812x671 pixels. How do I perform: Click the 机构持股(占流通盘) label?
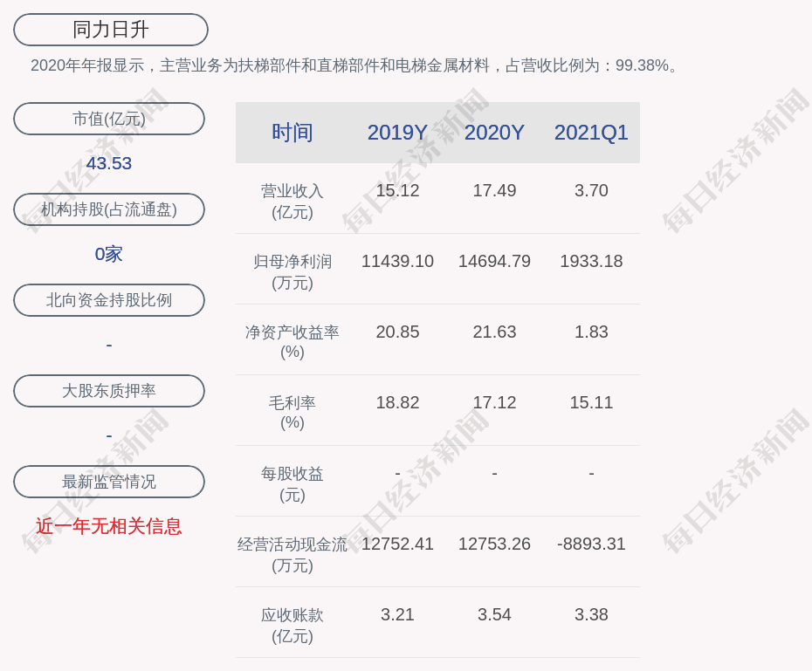(x=109, y=209)
